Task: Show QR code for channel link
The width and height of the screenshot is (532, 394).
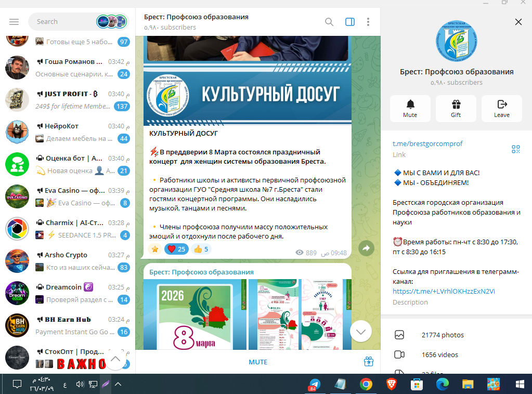Action: [516, 149]
